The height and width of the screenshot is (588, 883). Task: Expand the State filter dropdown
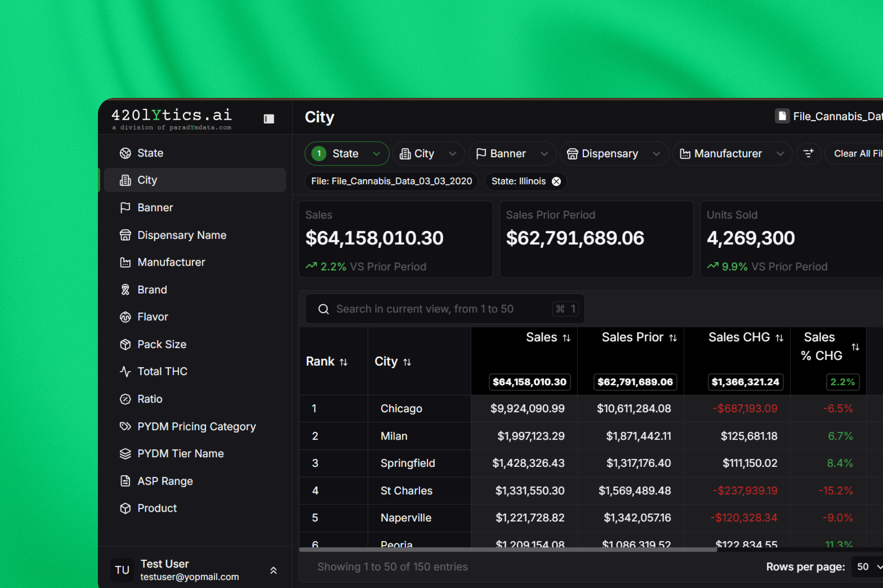click(x=376, y=153)
